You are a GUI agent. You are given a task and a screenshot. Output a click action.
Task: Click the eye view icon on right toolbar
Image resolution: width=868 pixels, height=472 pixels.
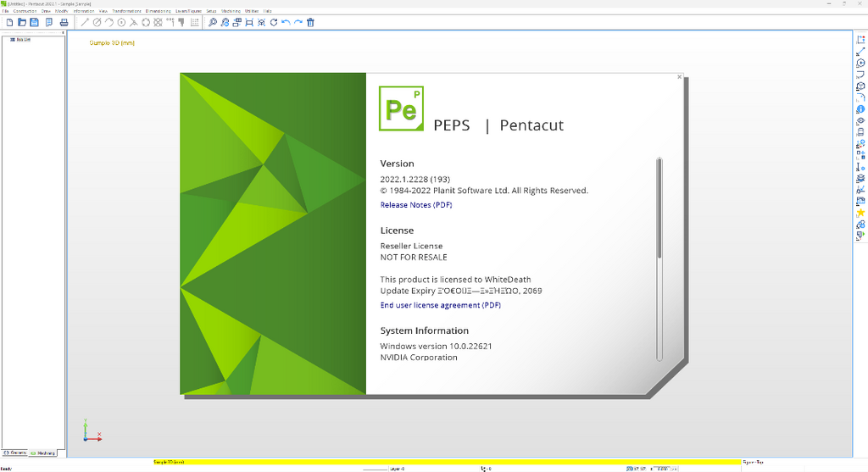tap(860, 121)
